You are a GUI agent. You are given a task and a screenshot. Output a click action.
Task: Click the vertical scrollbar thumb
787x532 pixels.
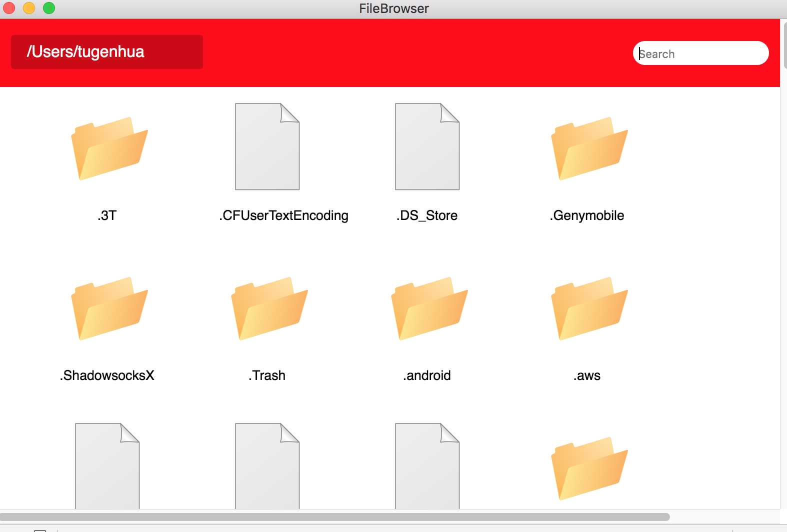(785, 46)
